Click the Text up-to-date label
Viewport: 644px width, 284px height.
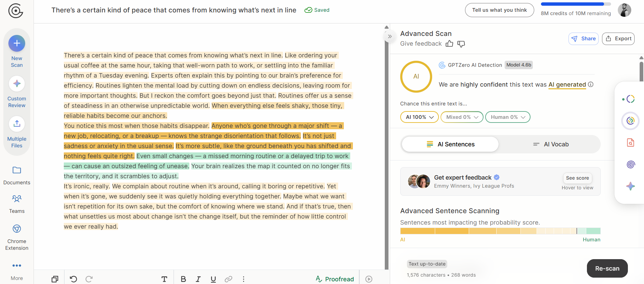tap(427, 264)
